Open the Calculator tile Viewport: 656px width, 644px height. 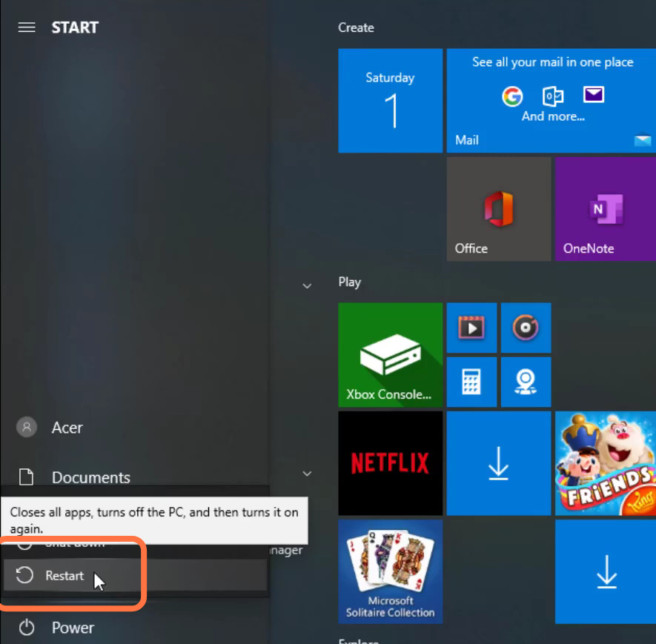point(471,382)
